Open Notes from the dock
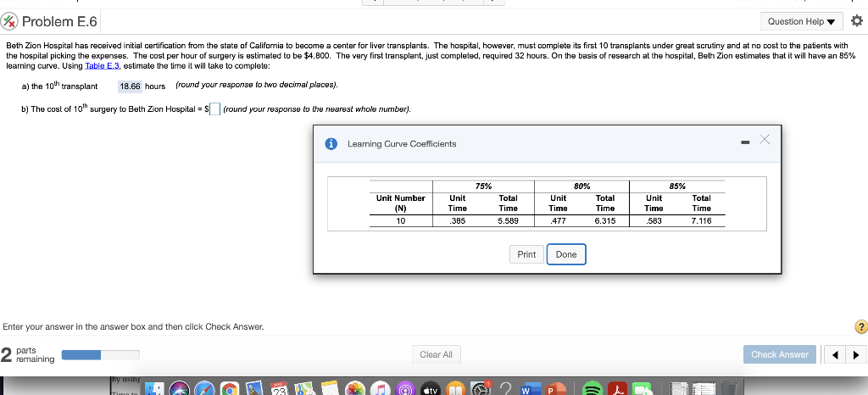Viewport: 868px width, 395px height. coord(330,388)
